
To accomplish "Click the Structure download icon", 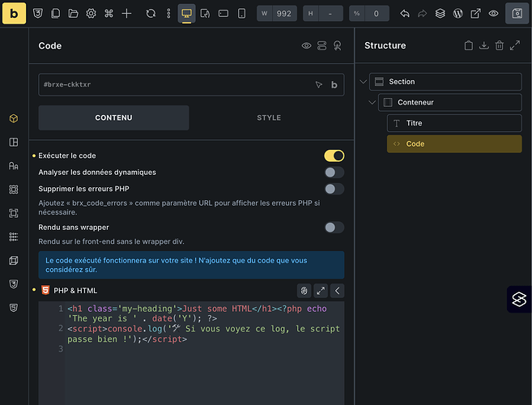I will pos(484,45).
